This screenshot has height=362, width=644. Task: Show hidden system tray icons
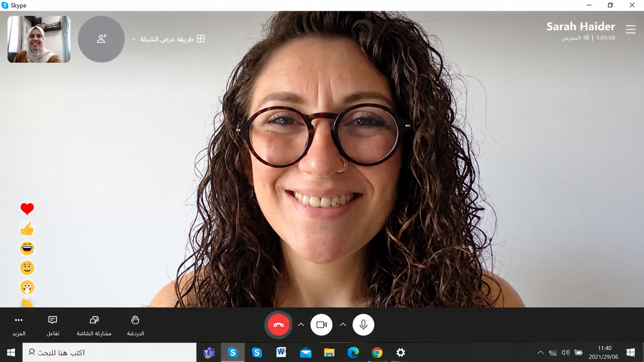pyautogui.click(x=540, y=352)
